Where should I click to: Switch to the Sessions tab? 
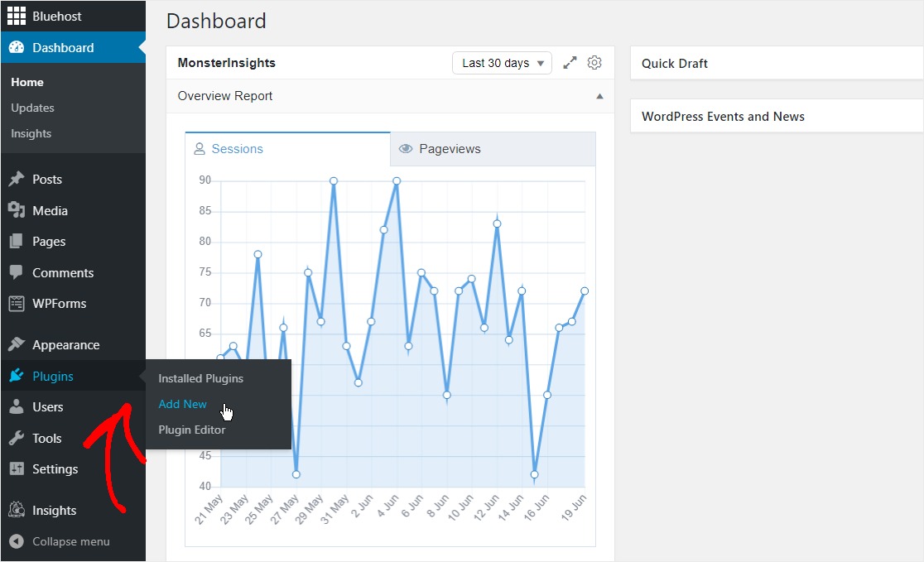pyautogui.click(x=287, y=149)
